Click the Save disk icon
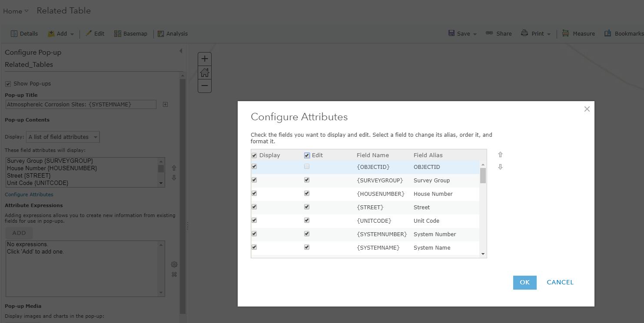 451,33
